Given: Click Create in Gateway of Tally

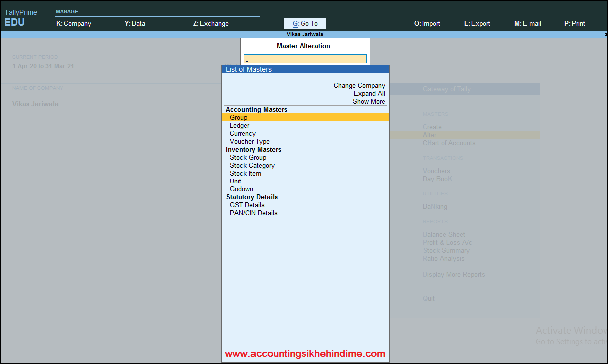Looking at the screenshot, I should 432,127.
